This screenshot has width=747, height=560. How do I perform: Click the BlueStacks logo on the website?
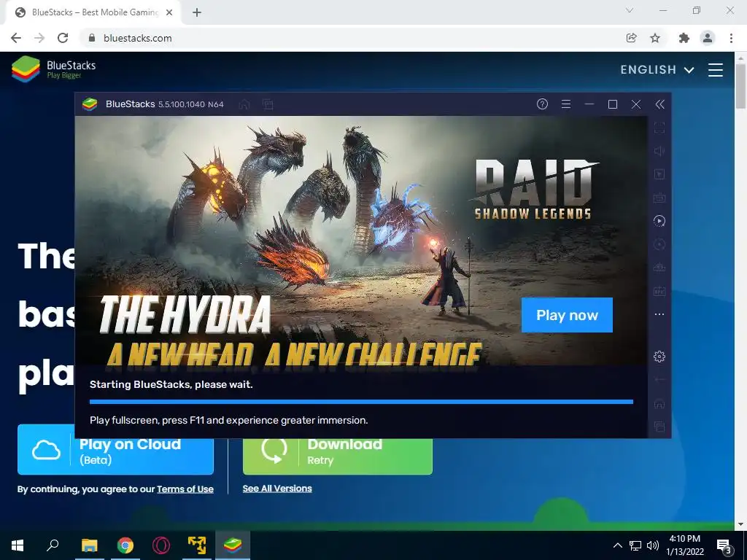click(x=53, y=69)
